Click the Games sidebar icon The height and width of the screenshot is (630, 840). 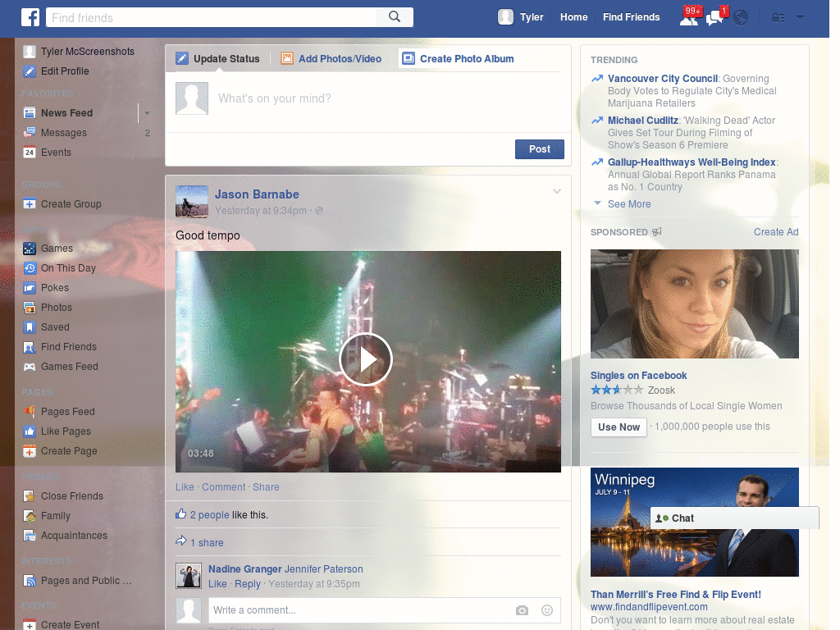pyautogui.click(x=30, y=249)
